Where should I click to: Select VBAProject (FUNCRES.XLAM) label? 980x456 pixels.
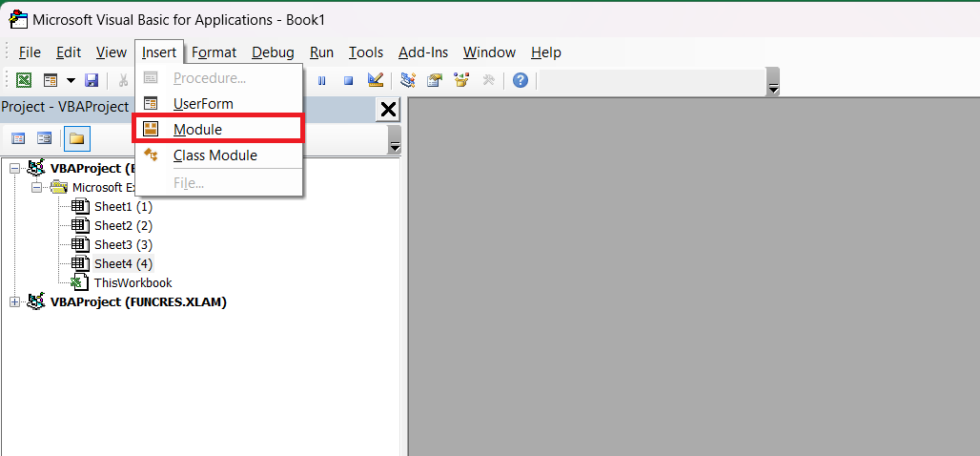(x=138, y=302)
